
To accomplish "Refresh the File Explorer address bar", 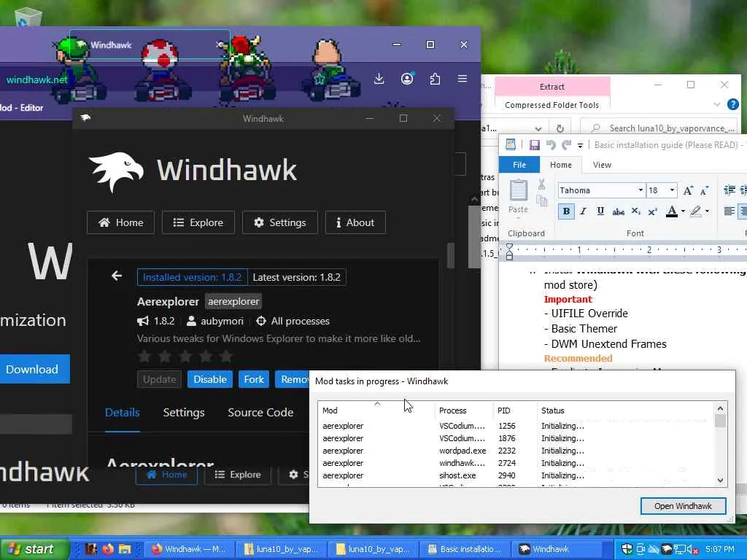I will [x=560, y=128].
